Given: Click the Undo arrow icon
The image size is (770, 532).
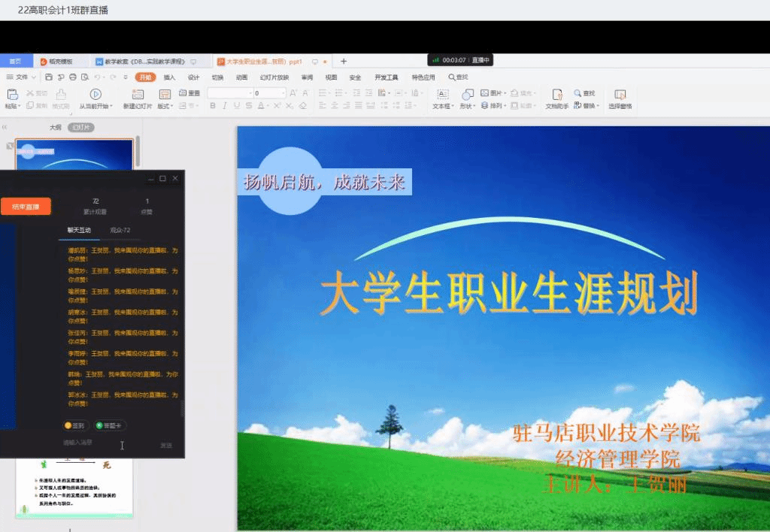Looking at the screenshot, I should pyautogui.click(x=97, y=77).
